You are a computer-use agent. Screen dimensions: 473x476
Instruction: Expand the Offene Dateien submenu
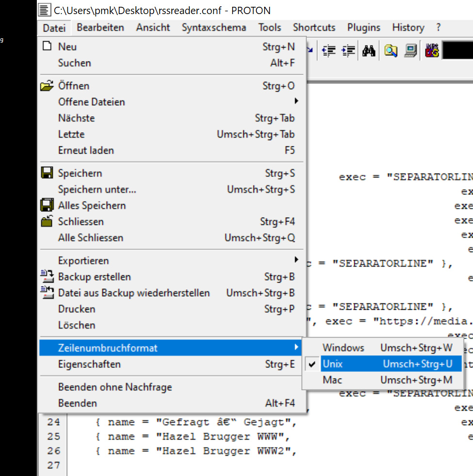coord(91,102)
